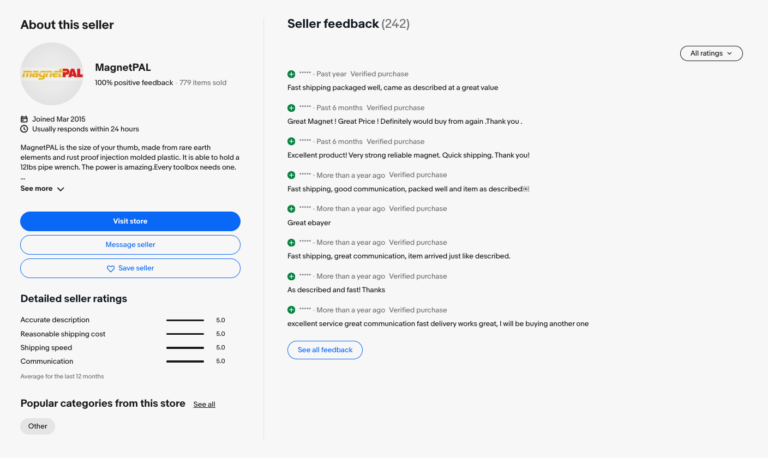Click green plus icon on 'As described and fast' review
The width and height of the screenshot is (768, 458).
tap(291, 276)
